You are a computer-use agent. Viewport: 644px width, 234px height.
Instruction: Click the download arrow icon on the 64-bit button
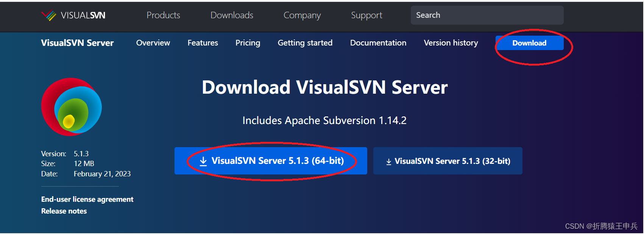[x=203, y=160]
